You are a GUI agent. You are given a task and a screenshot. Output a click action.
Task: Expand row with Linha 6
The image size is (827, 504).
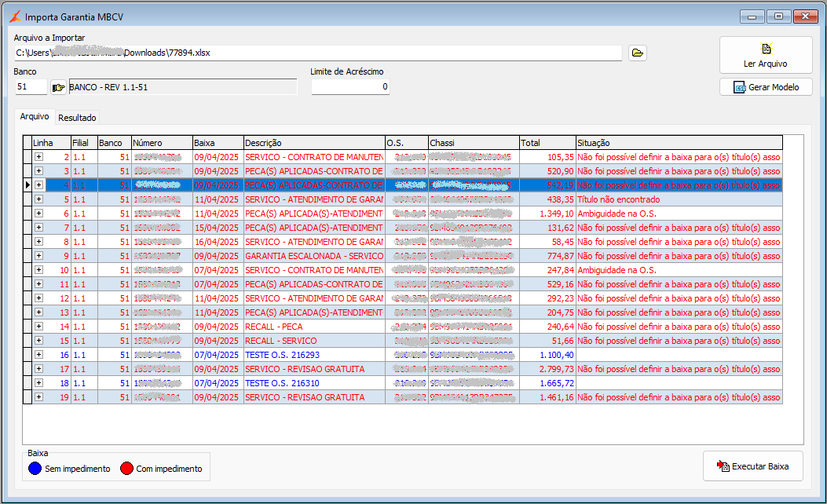39,214
